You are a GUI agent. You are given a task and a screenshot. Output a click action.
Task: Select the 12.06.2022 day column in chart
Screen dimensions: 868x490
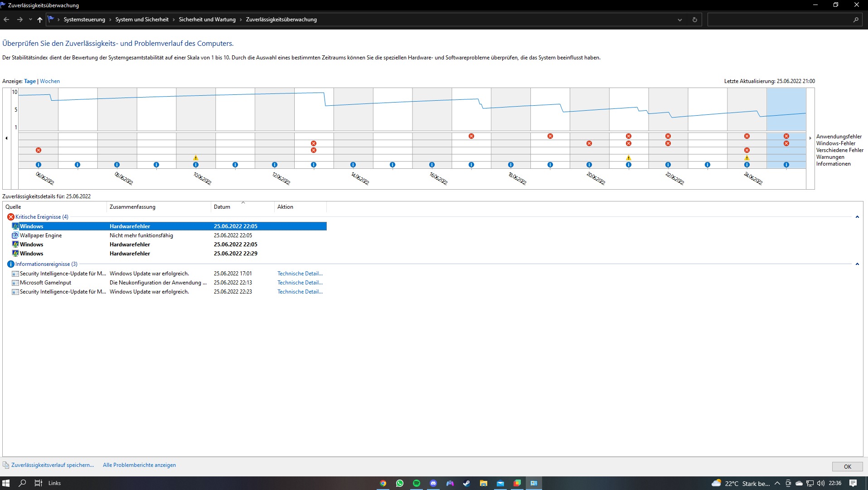pyautogui.click(x=274, y=128)
